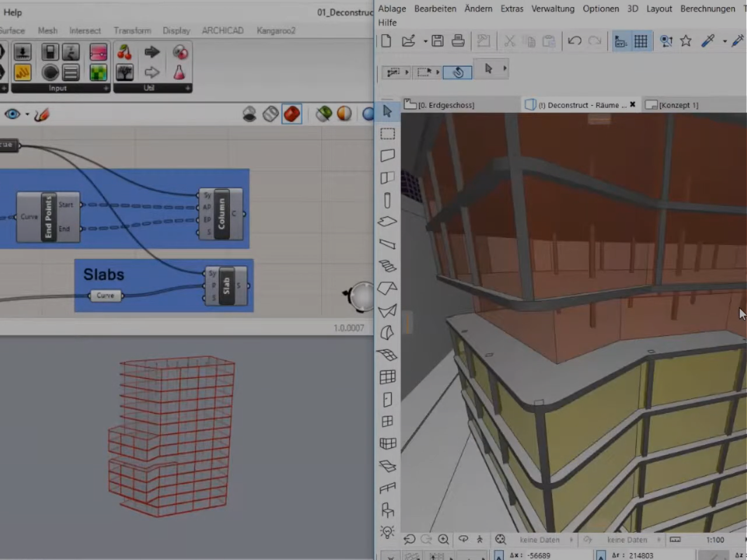Open the Kangaroo2 ribbon tab
This screenshot has width=747, height=560.
(275, 30)
